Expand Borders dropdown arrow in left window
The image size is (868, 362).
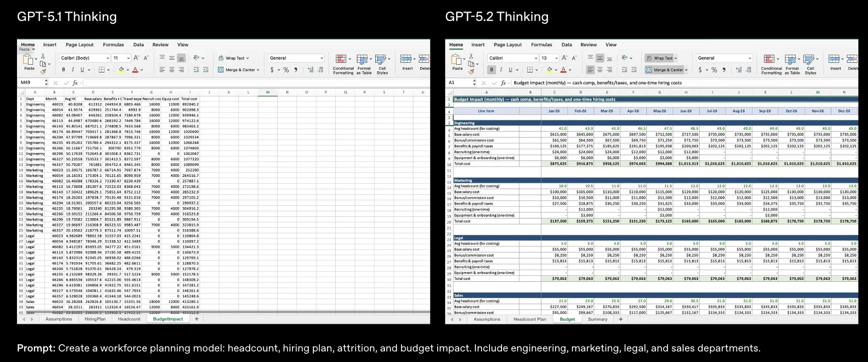108,70
